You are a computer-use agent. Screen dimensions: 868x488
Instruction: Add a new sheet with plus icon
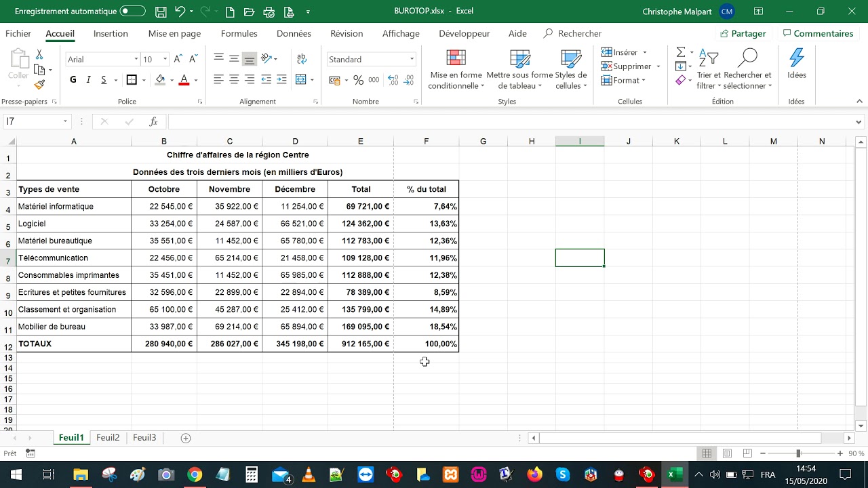click(x=186, y=438)
